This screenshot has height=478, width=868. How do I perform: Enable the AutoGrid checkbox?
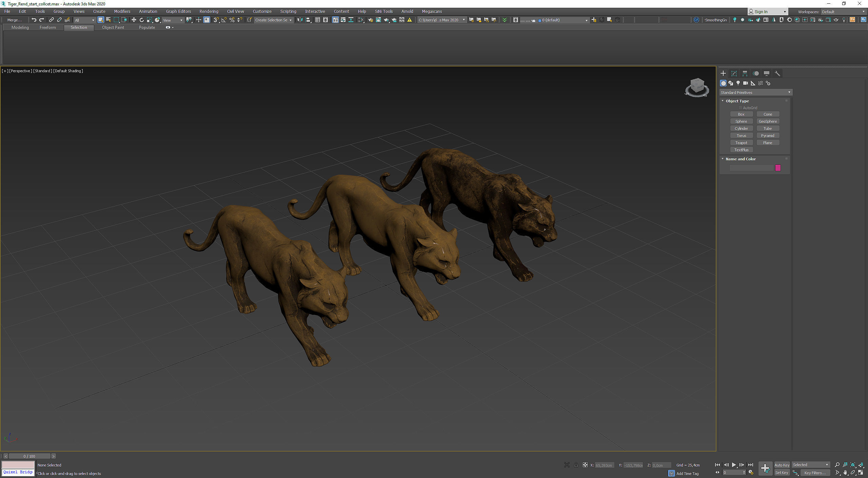pos(741,108)
